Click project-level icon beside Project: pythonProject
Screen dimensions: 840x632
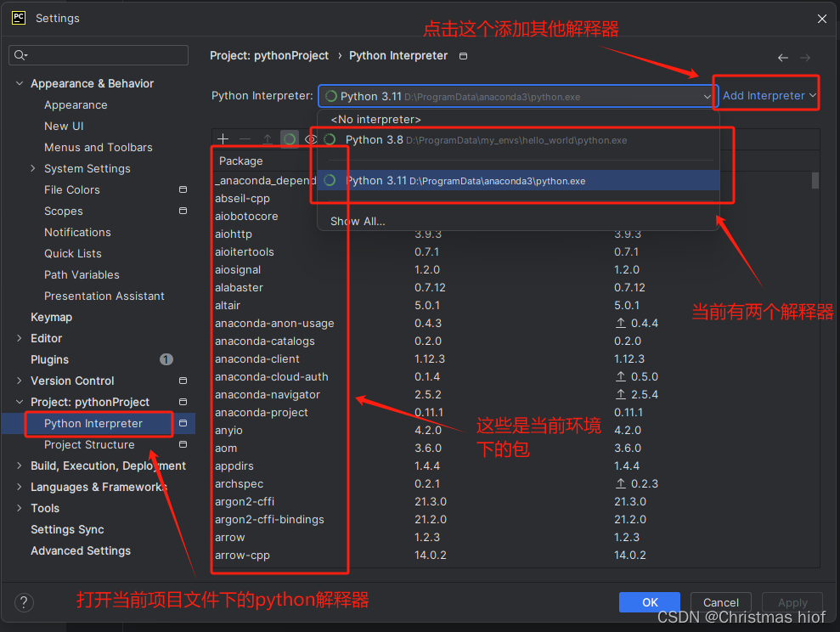click(x=183, y=402)
